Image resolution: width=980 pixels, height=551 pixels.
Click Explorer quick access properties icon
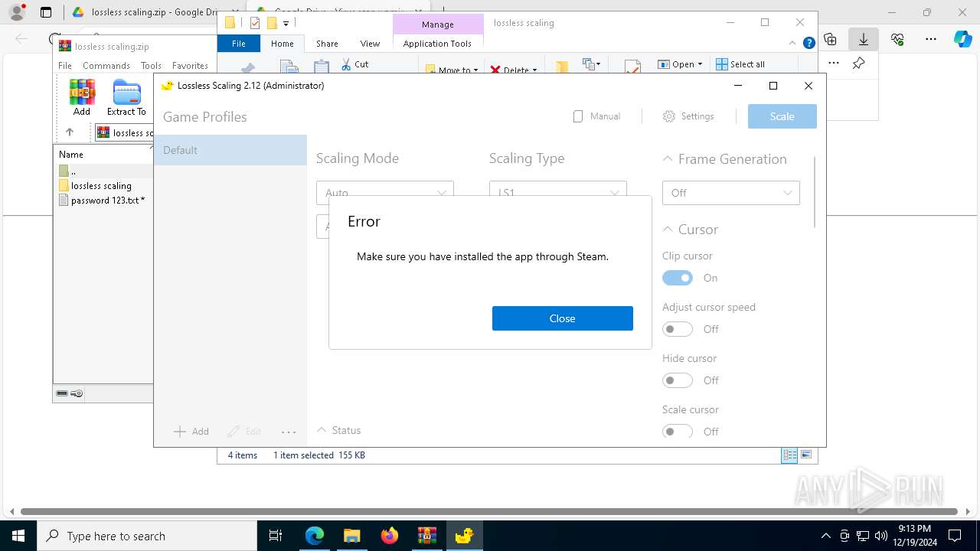tap(255, 23)
